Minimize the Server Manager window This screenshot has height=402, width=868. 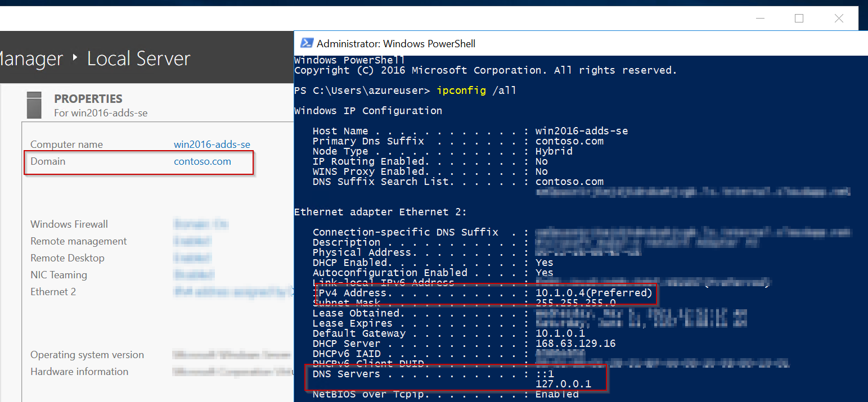point(760,19)
